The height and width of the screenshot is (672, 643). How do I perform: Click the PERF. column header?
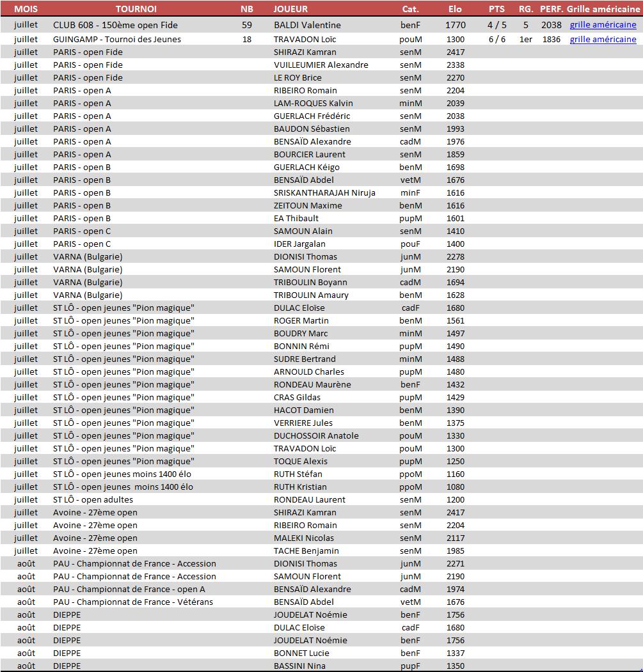point(552,9)
